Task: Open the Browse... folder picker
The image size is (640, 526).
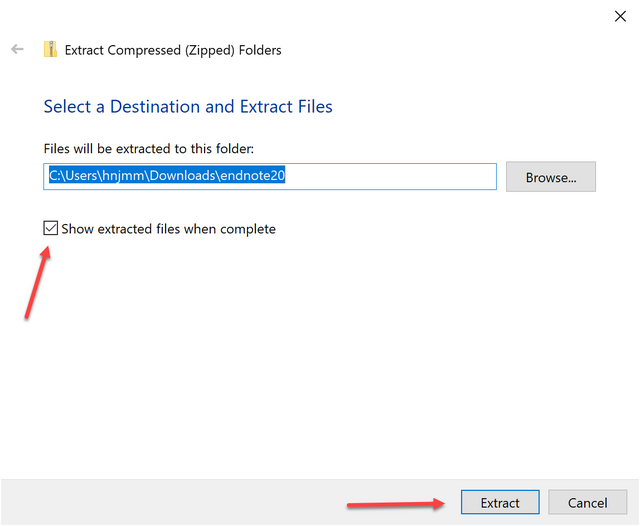Action: coord(551,177)
